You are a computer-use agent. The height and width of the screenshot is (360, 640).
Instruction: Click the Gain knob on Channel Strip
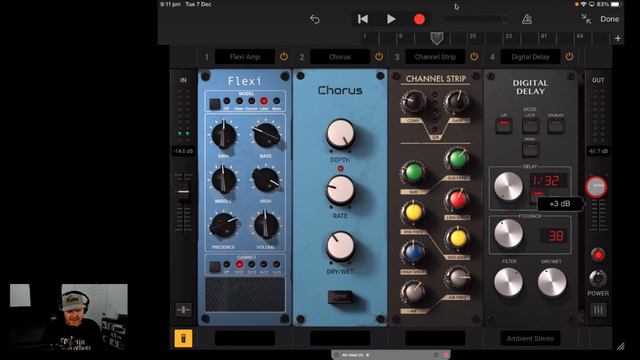(x=457, y=102)
